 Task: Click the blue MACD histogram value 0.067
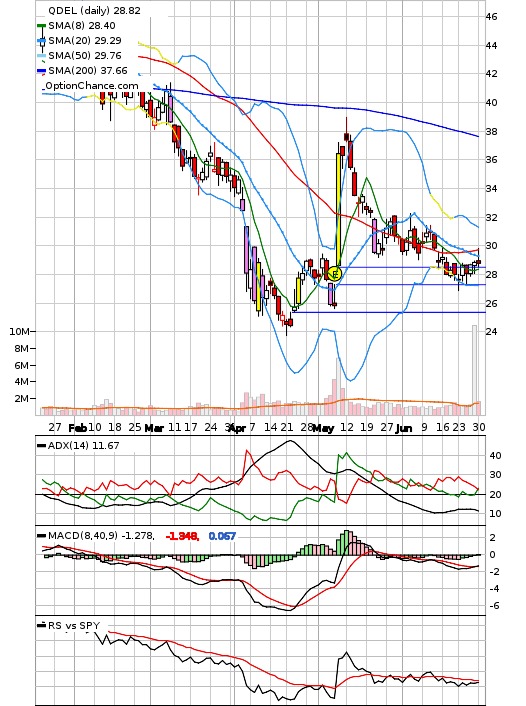click(222, 536)
